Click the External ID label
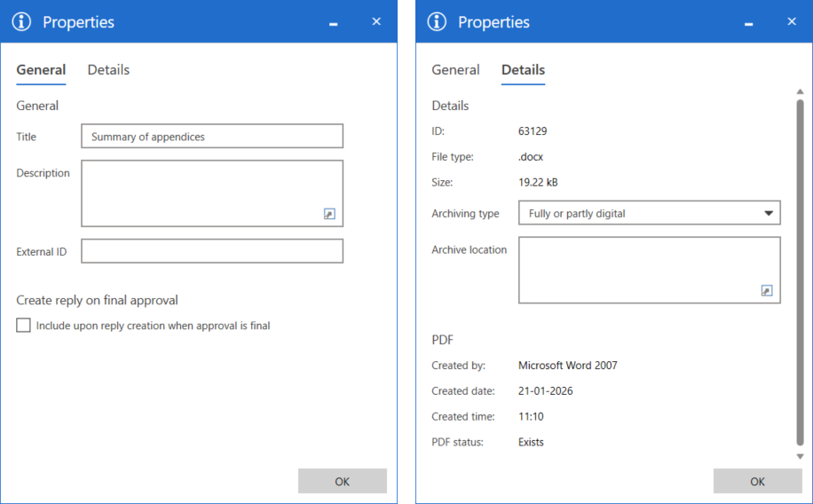Screen dimensions: 813x504 pos(42,252)
